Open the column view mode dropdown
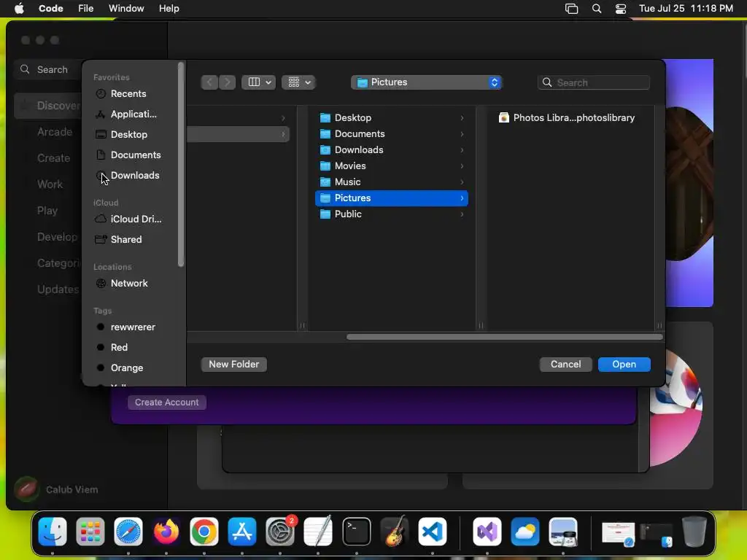Image resolution: width=747 pixels, height=560 pixels. (x=259, y=82)
